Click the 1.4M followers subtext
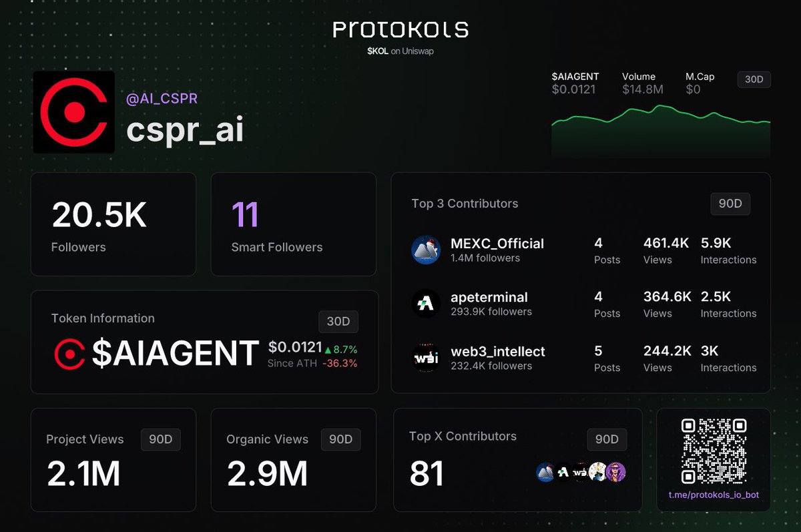 pos(485,258)
